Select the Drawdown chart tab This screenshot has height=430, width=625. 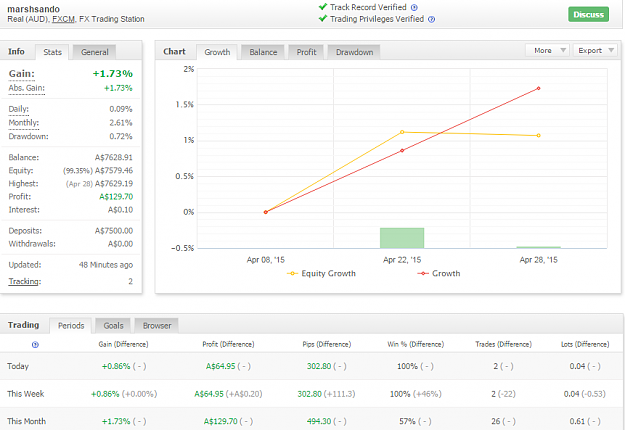pos(354,52)
